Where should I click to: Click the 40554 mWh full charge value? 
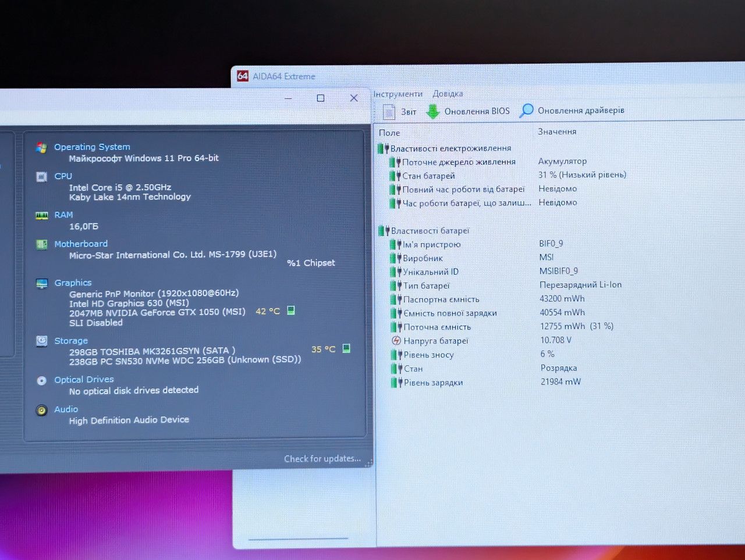562,312
